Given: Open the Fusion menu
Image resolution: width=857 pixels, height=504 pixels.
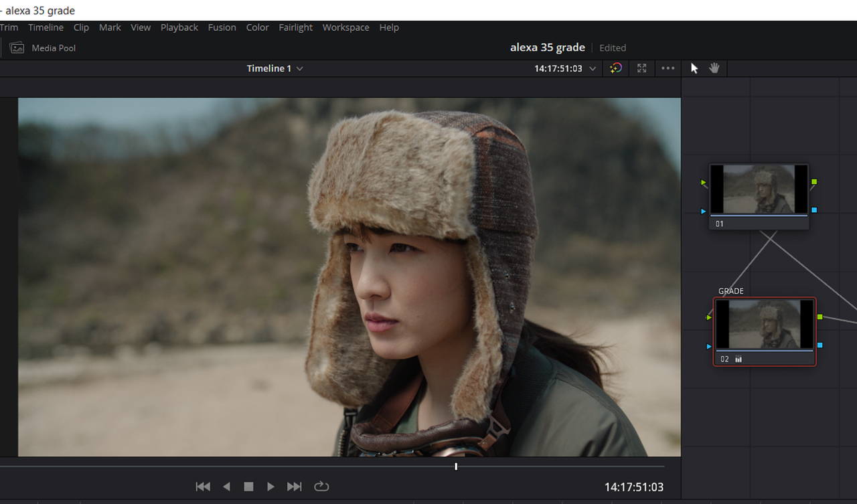Looking at the screenshot, I should 222,27.
